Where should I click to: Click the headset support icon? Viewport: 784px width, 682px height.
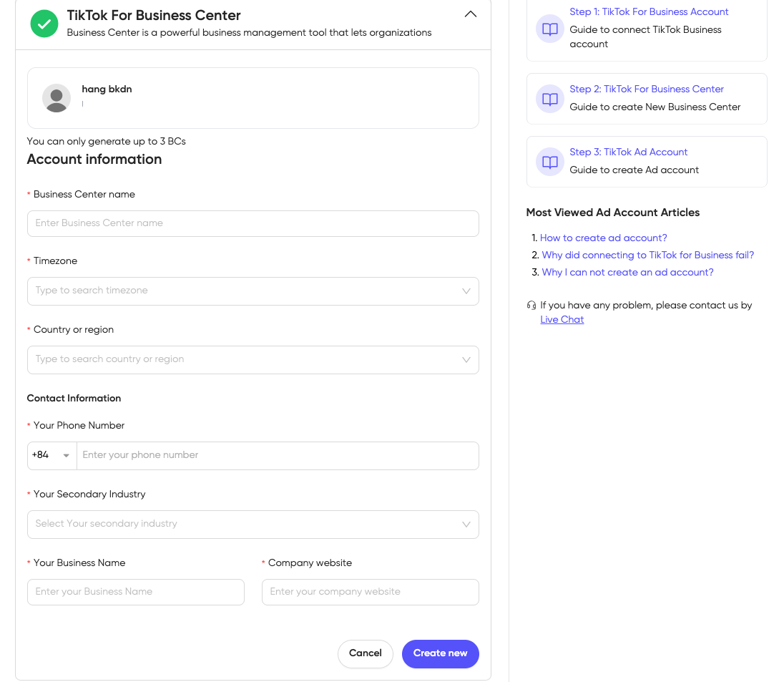tap(530, 305)
